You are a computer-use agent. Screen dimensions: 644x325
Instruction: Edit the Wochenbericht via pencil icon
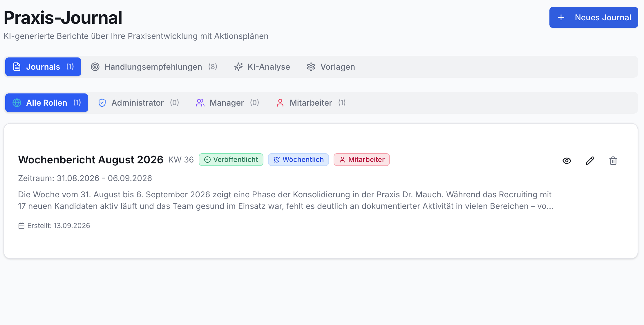point(590,161)
